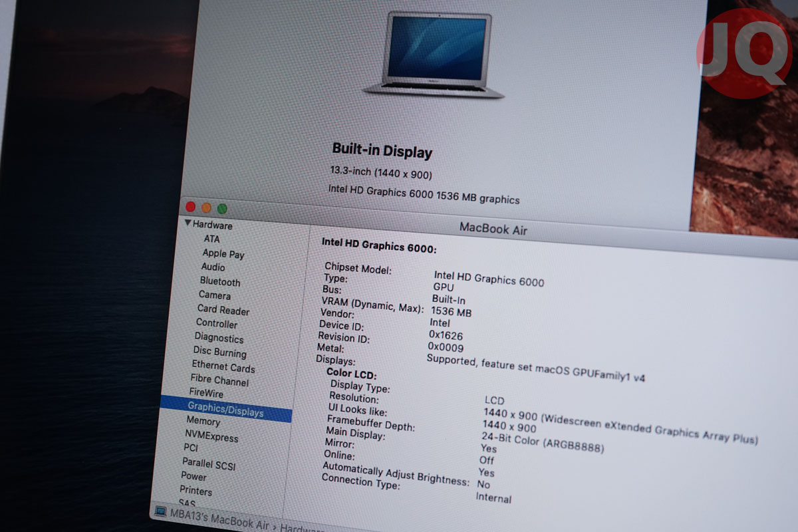Click the Hardware category label in sidebar

click(x=213, y=225)
